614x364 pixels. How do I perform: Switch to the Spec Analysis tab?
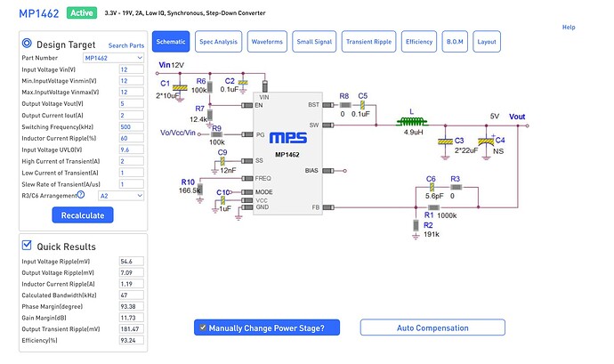tap(219, 42)
